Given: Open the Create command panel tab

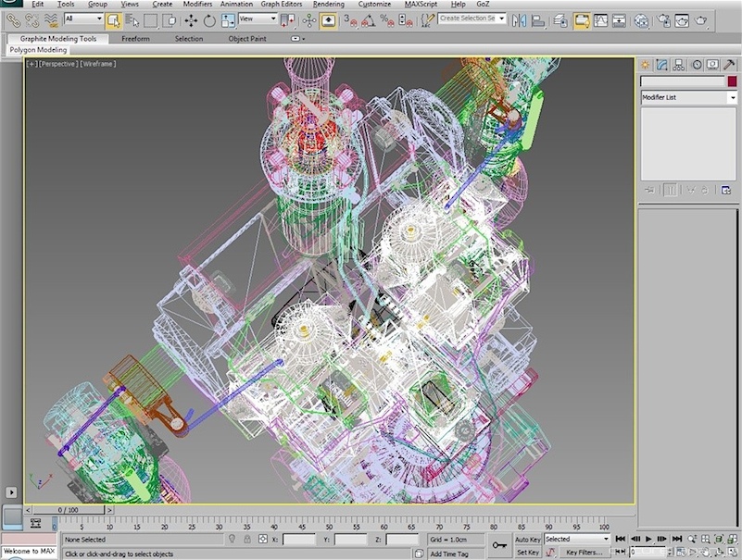Looking at the screenshot, I should (646, 65).
